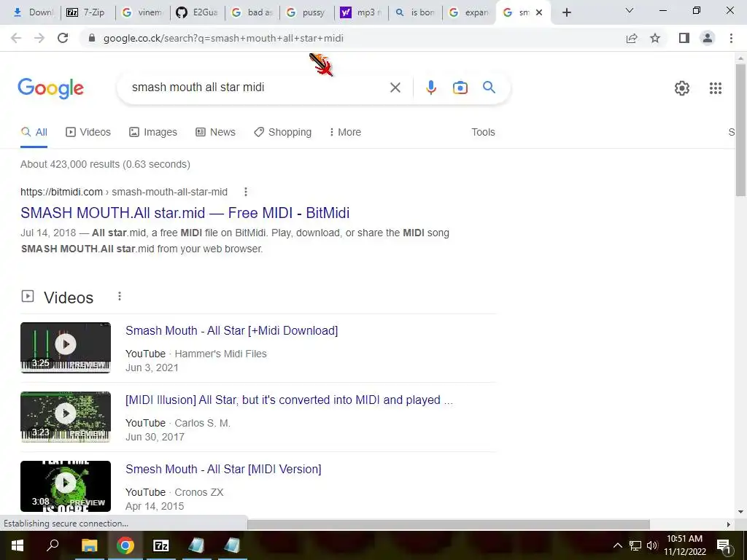This screenshot has height=560, width=747.
Task: Select the Videos search filter
Action: point(88,132)
